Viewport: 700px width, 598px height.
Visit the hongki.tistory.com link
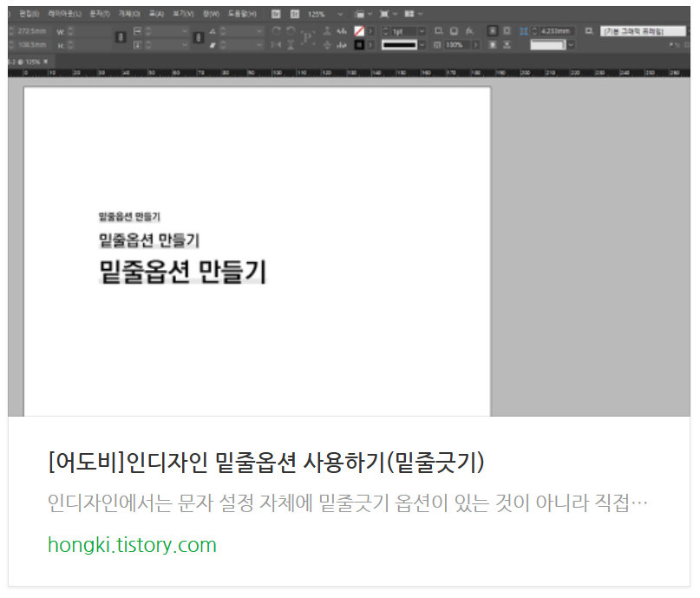pyautogui.click(x=132, y=545)
